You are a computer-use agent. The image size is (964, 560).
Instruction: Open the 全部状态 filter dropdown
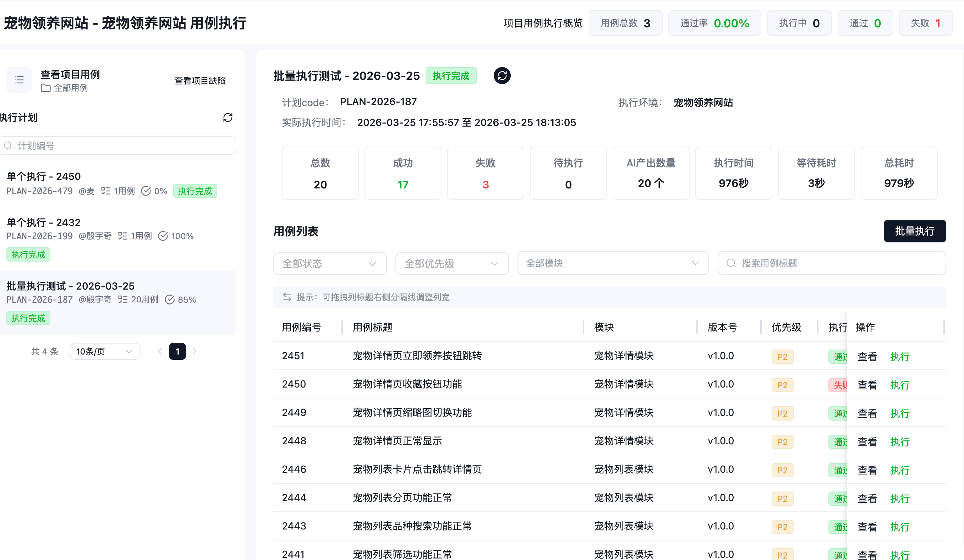tap(330, 264)
